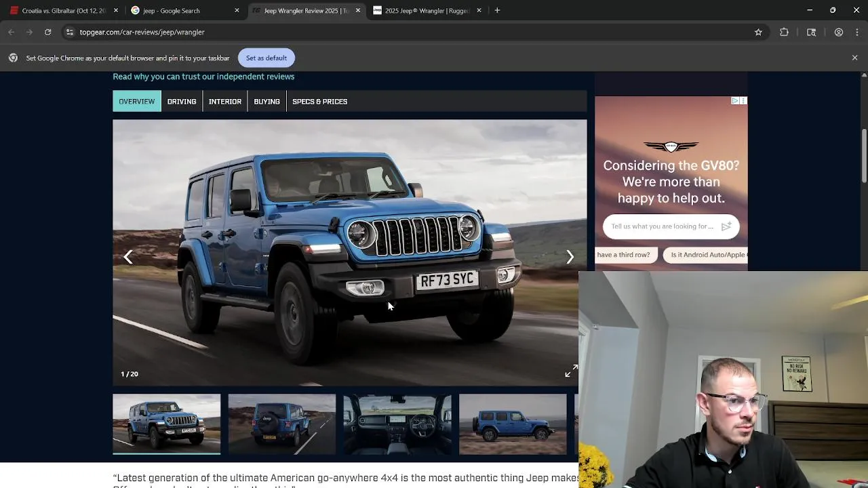Close the Jeep - Google Search tab
Image resolution: width=868 pixels, height=488 pixels.
click(x=237, y=10)
